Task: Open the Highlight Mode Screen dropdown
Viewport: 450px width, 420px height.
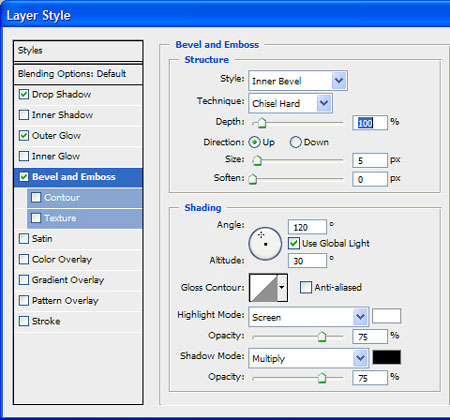Action: tap(308, 317)
